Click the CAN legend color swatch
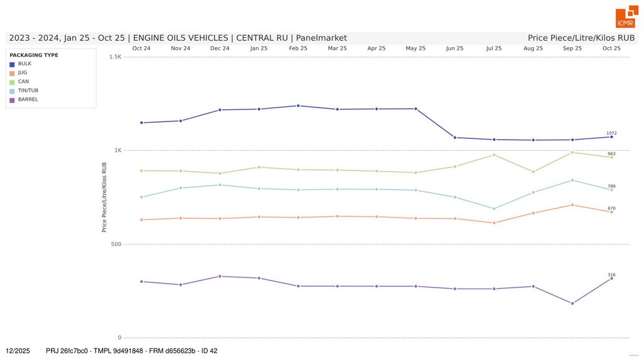The width and height of the screenshot is (644, 361). [x=12, y=82]
